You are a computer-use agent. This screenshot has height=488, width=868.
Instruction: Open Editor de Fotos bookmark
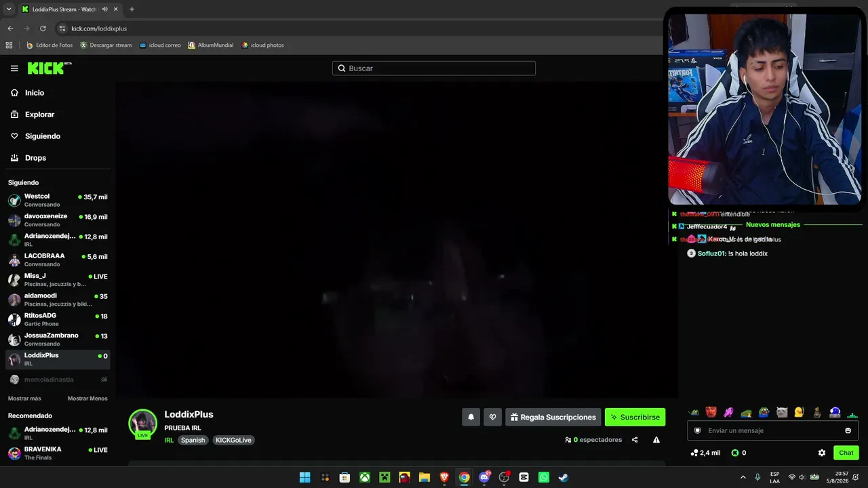coord(50,45)
